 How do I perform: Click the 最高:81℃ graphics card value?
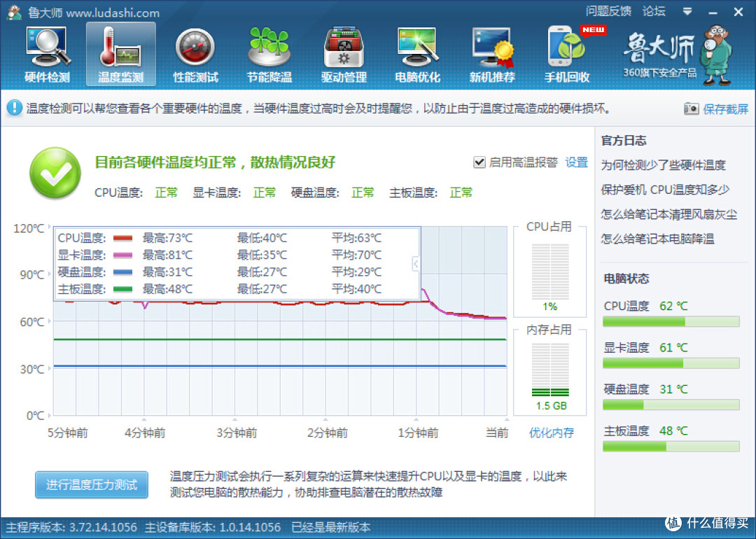(167, 255)
